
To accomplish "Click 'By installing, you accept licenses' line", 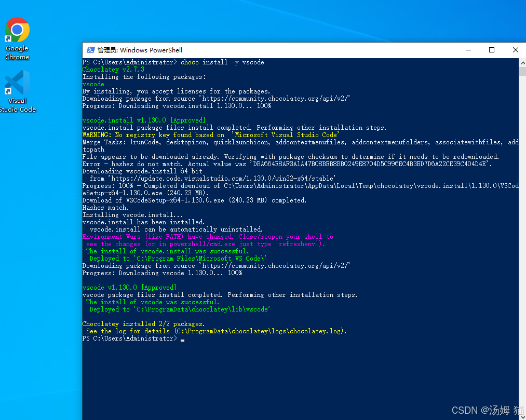I will point(177,91).
